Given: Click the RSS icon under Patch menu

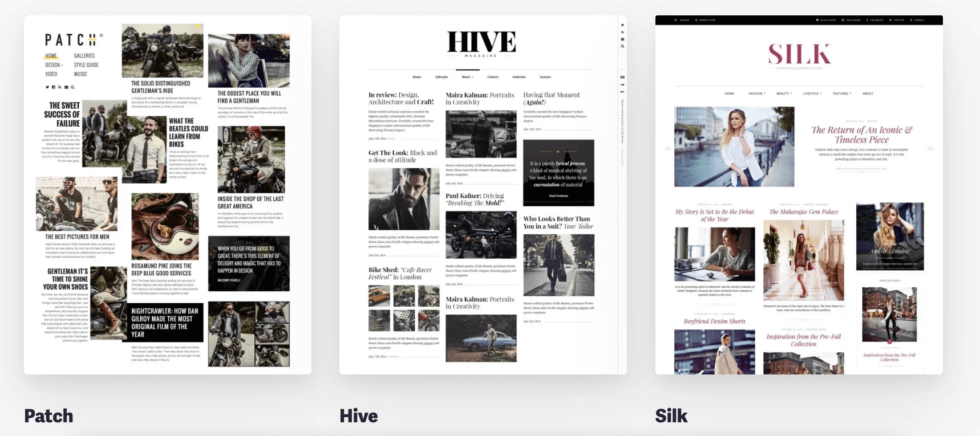Looking at the screenshot, I should tap(59, 87).
